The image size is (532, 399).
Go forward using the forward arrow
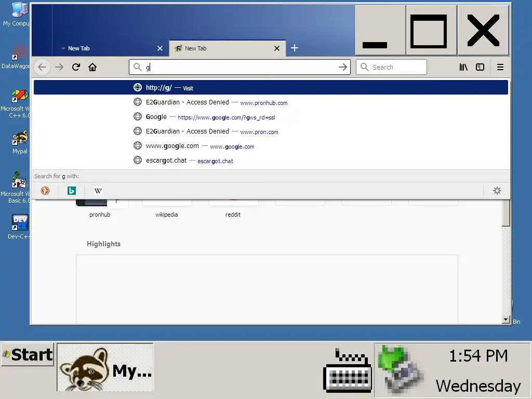click(x=59, y=67)
